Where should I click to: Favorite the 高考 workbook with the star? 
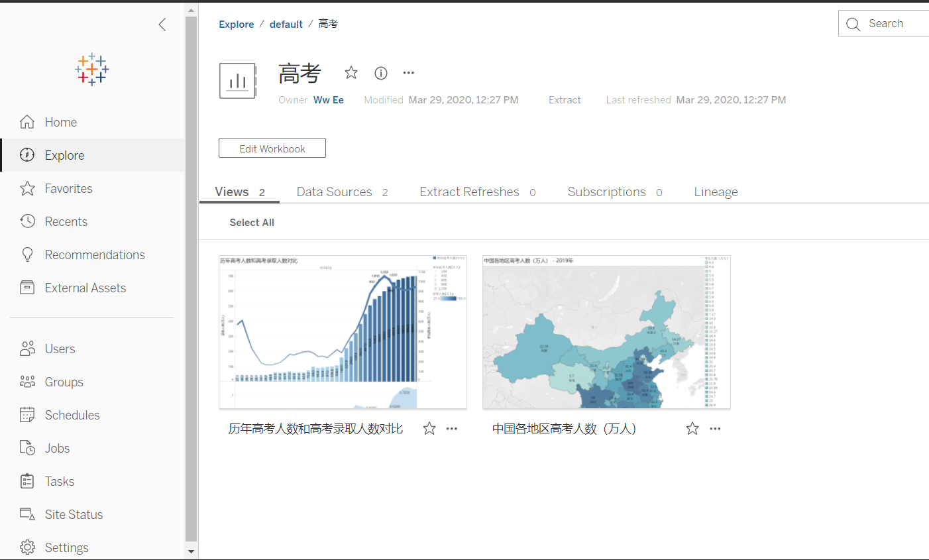coord(351,73)
